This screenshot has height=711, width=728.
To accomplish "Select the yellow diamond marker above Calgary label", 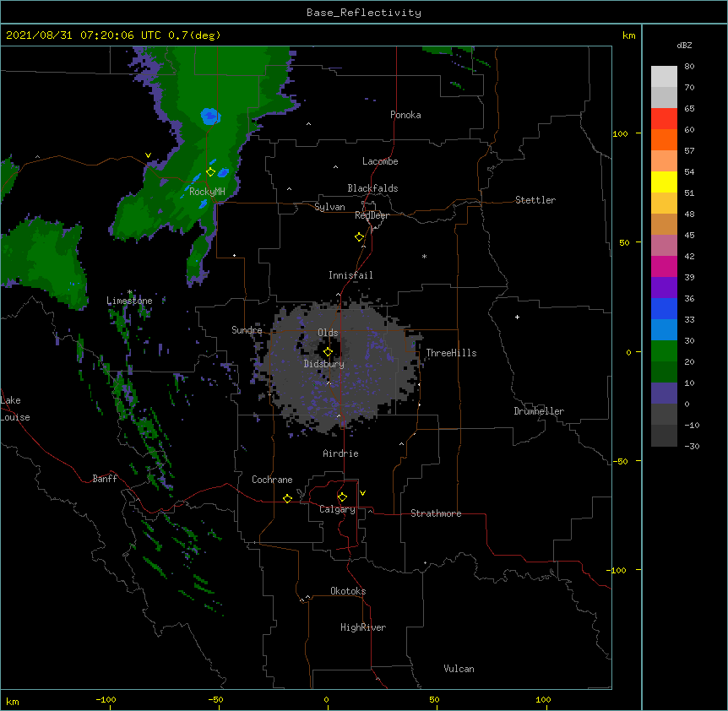I will pyautogui.click(x=342, y=497).
